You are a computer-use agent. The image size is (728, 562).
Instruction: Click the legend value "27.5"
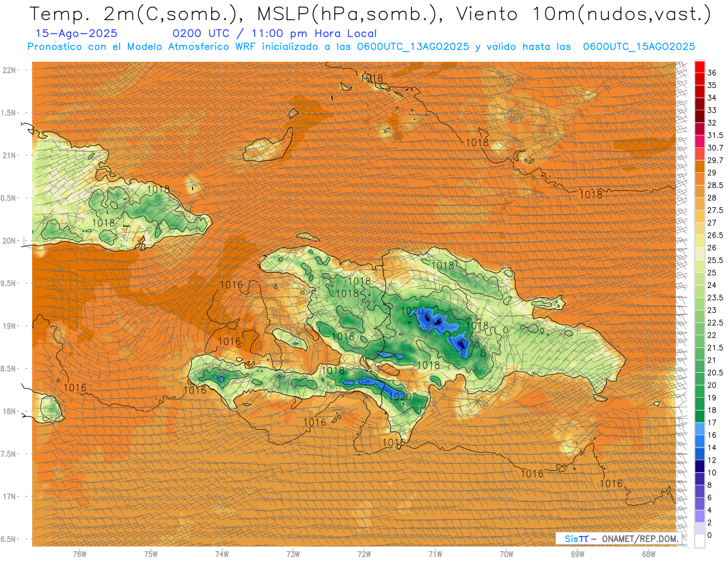tap(715, 210)
